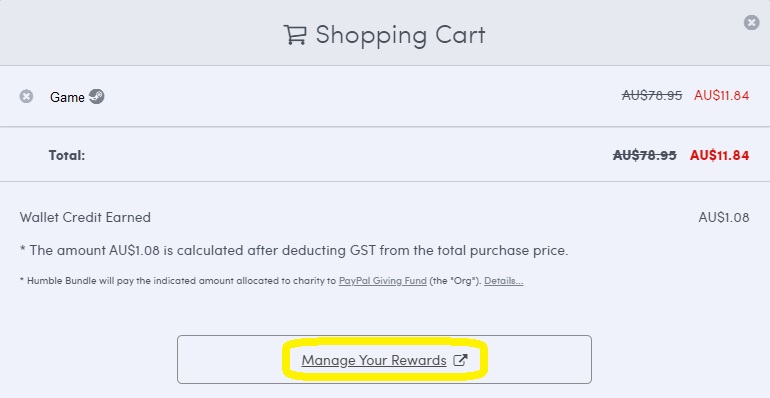Click the GST deduction note text
This screenshot has width=770, height=398.
tap(294, 251)
